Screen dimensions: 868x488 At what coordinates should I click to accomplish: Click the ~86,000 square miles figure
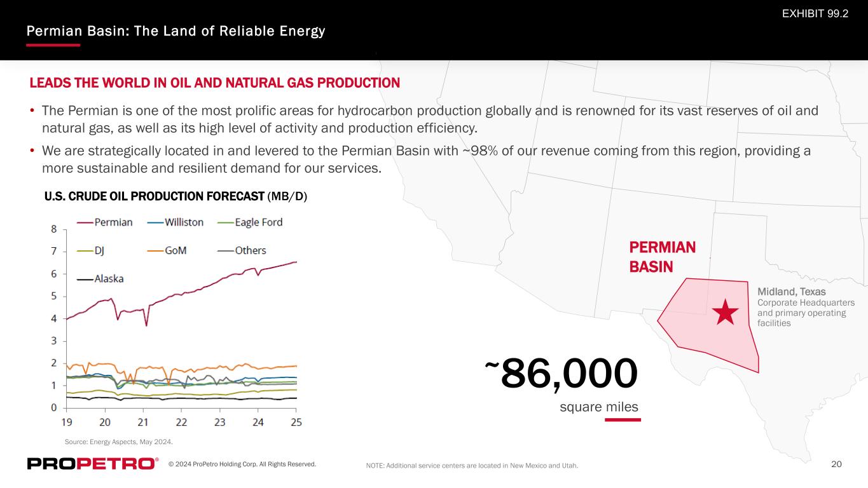coord(561,385)
